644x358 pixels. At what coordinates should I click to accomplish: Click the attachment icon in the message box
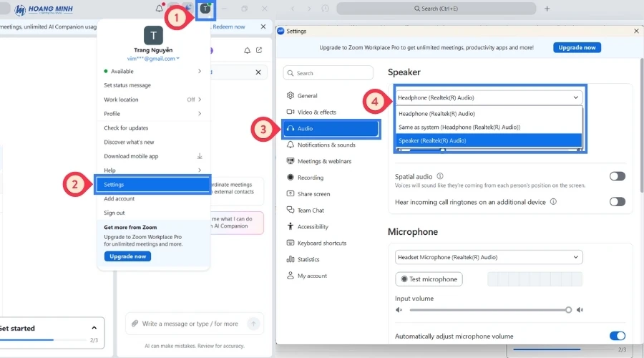[135, 324]
